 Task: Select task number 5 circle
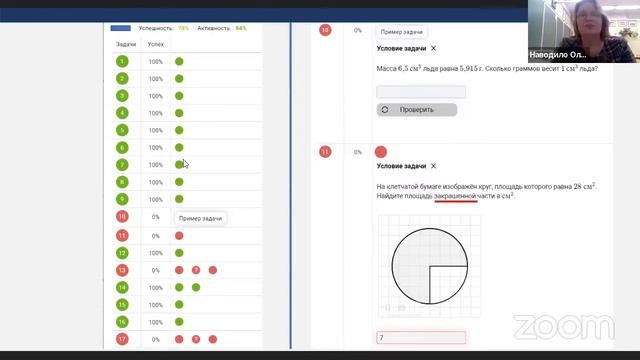(122, 130)
